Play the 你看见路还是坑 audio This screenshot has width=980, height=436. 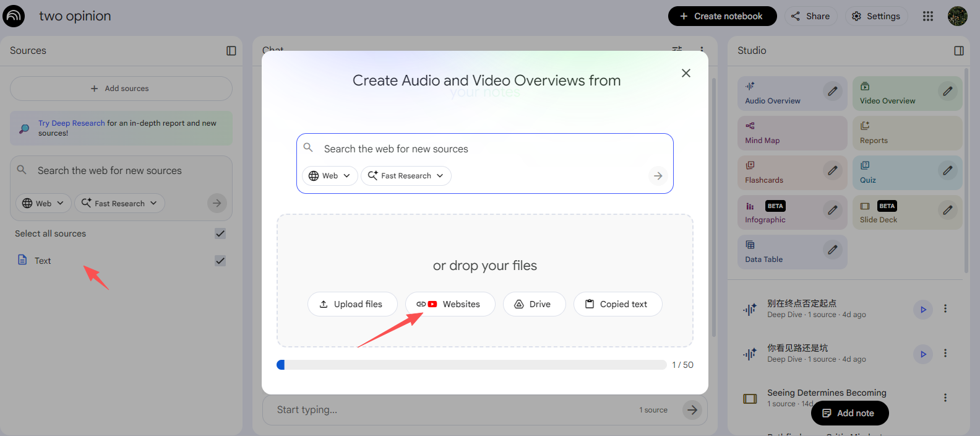point(923,354)
